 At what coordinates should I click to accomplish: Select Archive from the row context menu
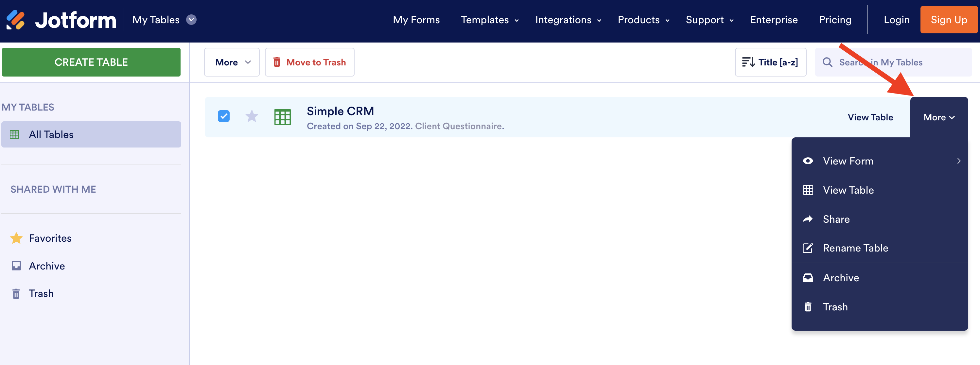tap(841, 278)
